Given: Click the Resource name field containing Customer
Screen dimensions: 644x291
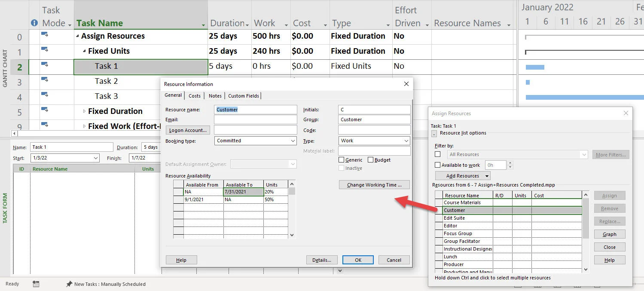Looking at the screenshot, I should coord(256,110).
